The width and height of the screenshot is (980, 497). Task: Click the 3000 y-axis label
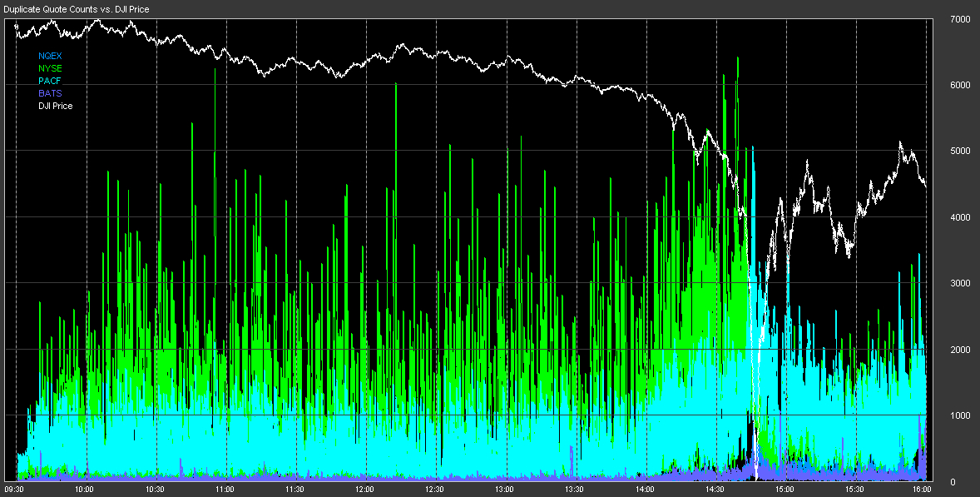coord(959,283)
